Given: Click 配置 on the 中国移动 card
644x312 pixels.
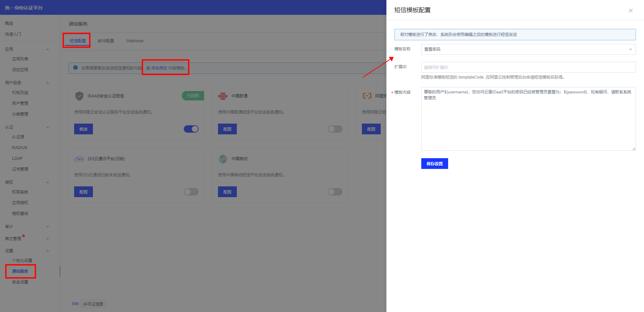Looking at the screenshot, I should 227,192.
